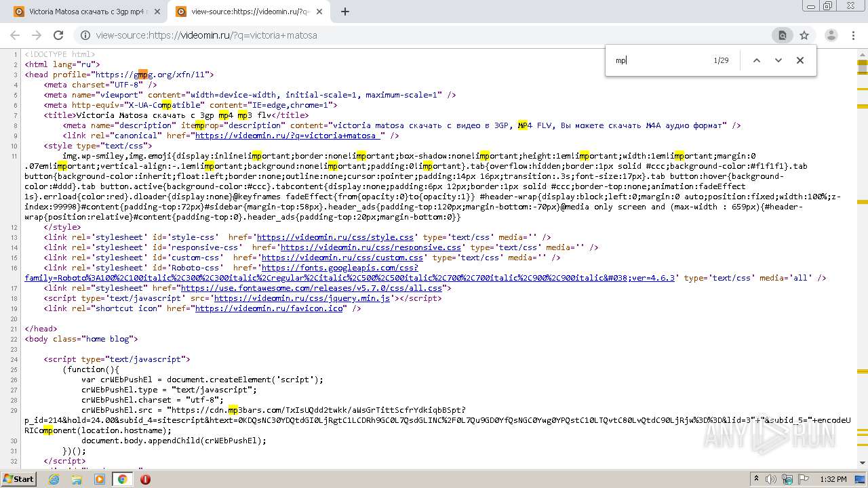The height and width of the screenshot is (488, 868).
Task: Click the body class line 22
Action: pos(81,339)
